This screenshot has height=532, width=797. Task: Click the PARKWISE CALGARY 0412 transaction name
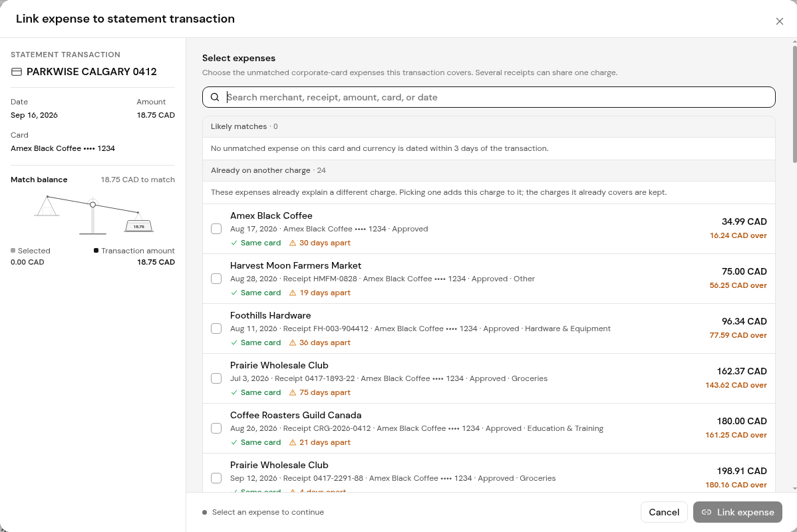pyautogui.click(x=92, y=72)
